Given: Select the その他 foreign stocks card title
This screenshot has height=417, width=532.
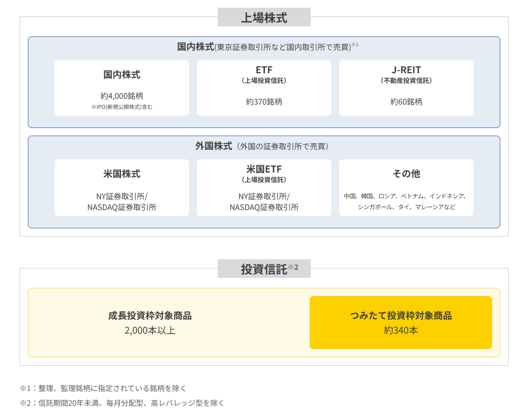Looking at the screenshot, I should [x=406, y=174].
